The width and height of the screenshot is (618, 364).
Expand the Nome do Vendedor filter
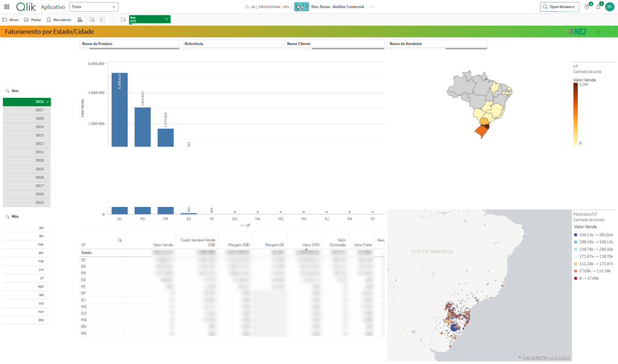point(437,44)
